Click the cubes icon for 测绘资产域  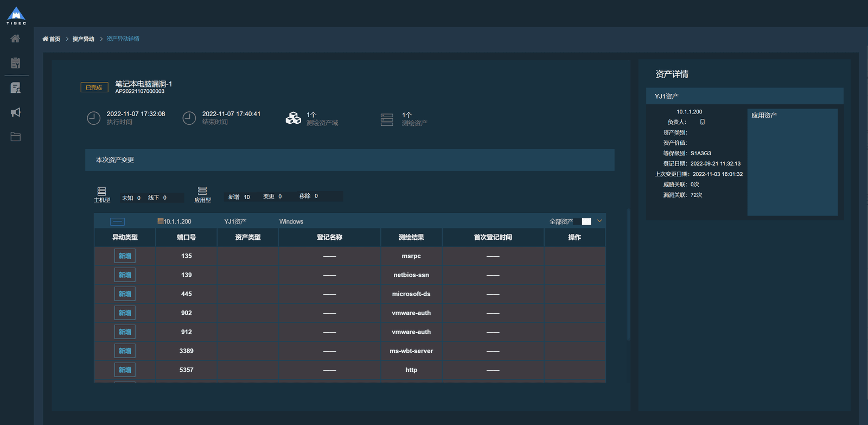coord(293,118)
